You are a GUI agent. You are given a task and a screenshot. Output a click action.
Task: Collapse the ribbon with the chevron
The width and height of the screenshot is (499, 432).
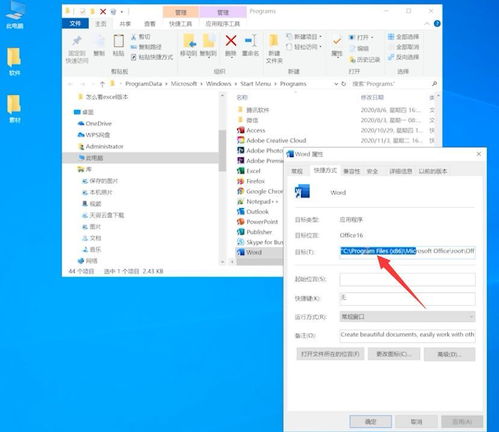(x=427, y=24)
